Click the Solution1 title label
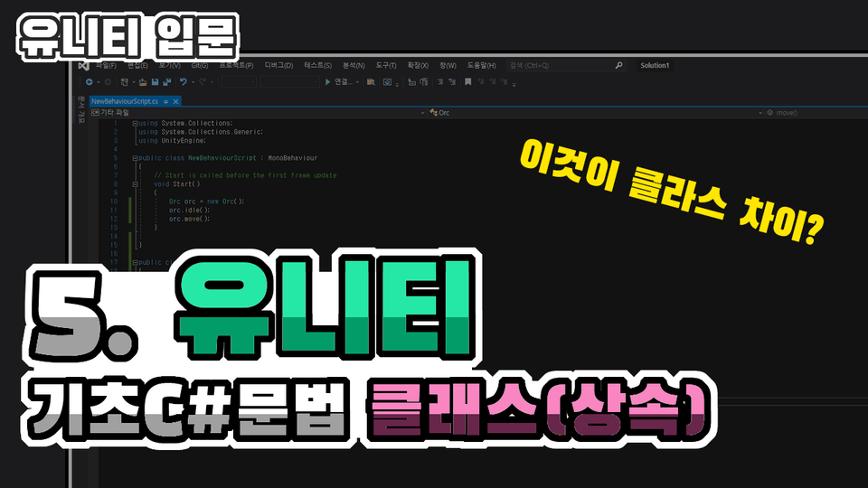Viewport: 868px width, 488px height. tap(655, 65)
